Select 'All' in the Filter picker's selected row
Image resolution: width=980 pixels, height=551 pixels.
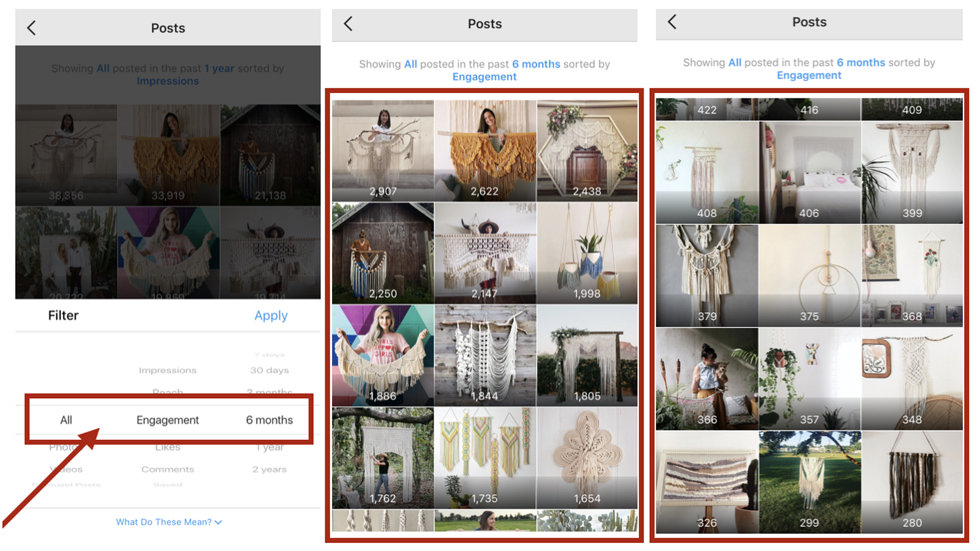(x=66, y=420)
